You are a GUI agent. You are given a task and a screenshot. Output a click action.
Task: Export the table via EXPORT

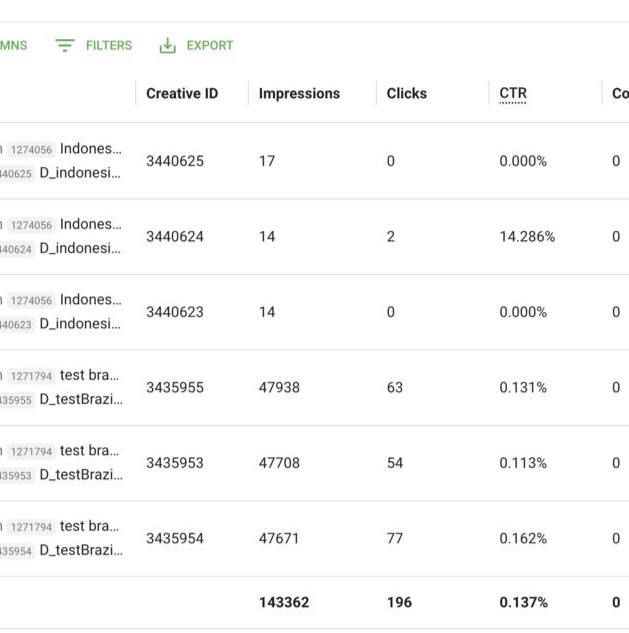click(197, 45)
